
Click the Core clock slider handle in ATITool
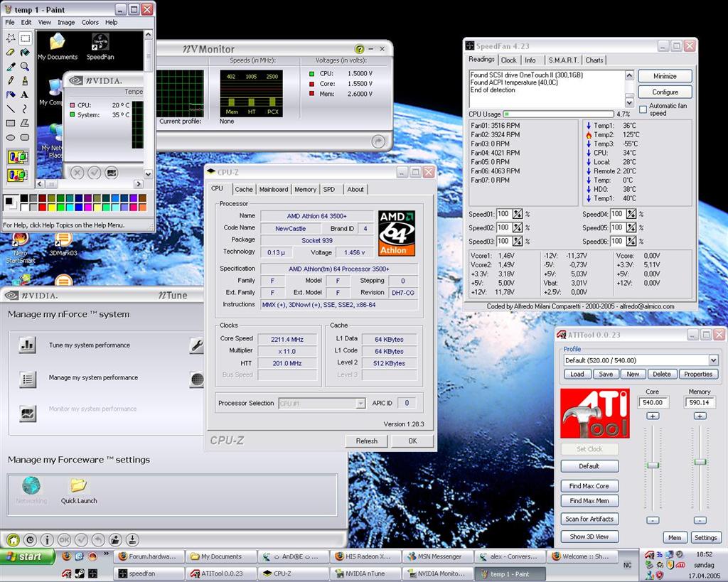pos(653,465)
